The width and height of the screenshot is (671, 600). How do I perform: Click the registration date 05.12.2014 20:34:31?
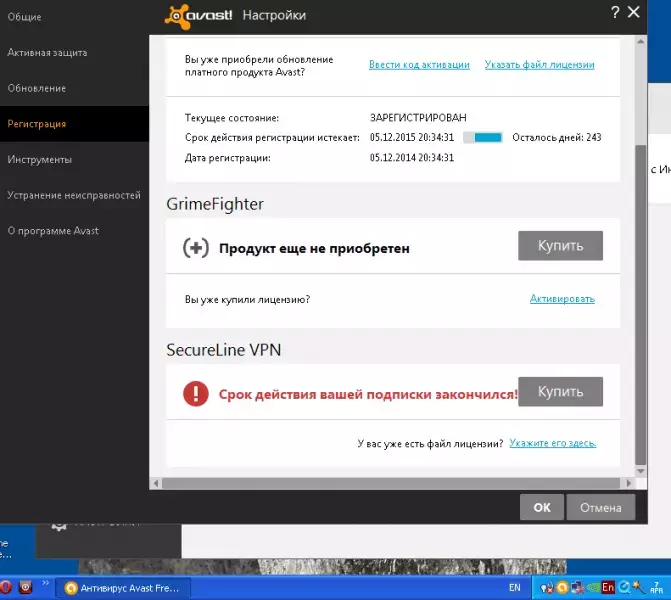click(412, 158)
